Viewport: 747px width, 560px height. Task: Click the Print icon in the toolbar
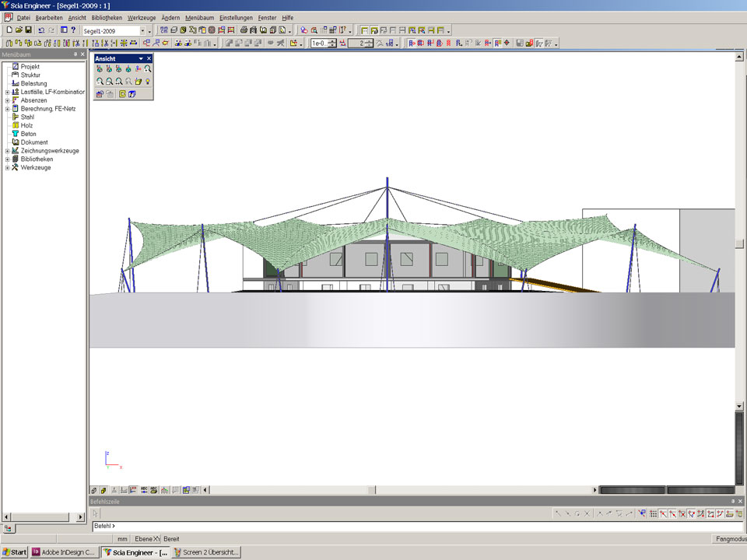[244, 30]
